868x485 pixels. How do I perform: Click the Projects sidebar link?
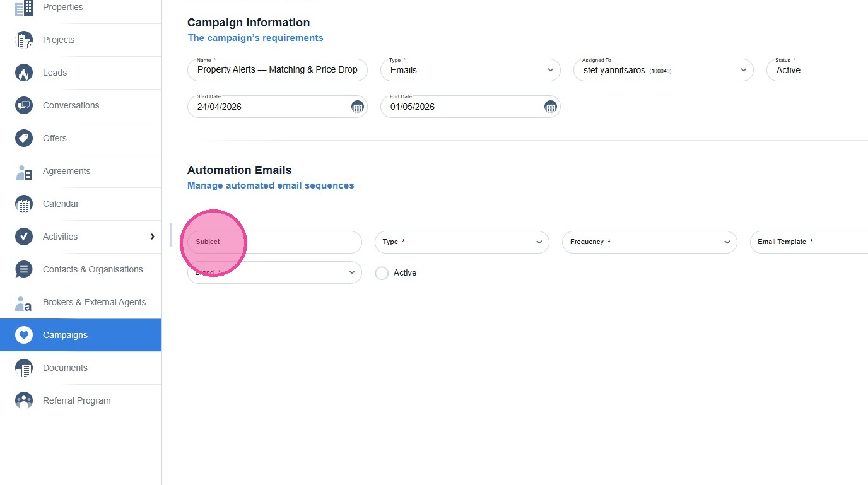pos(59,40)
